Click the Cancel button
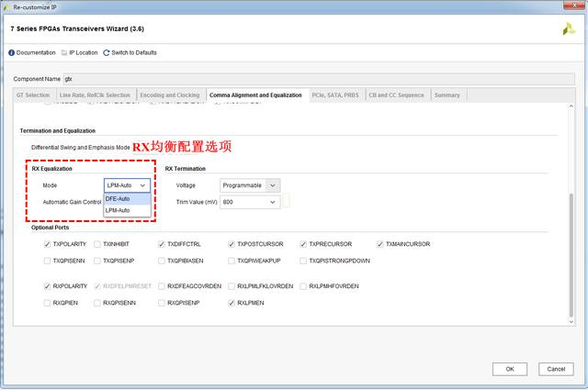 point(556,369)
